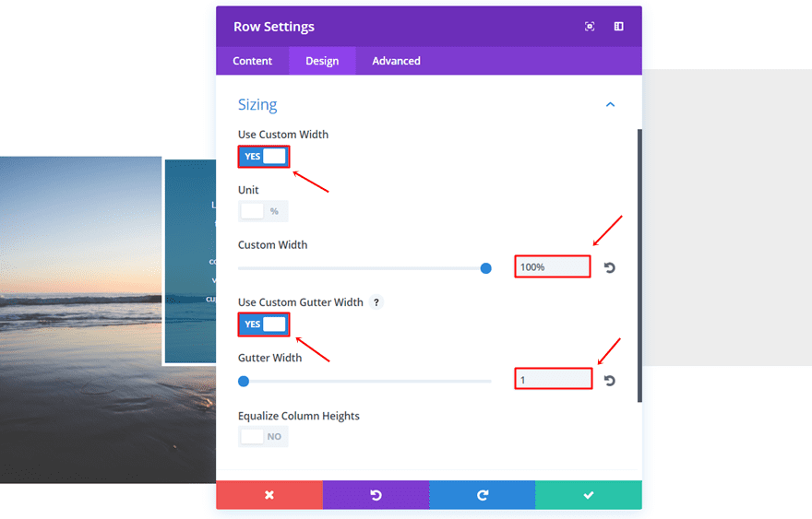Reset the Gutter Width value
The height and width of the screenshot is (519, 812).
pos(609,380)
